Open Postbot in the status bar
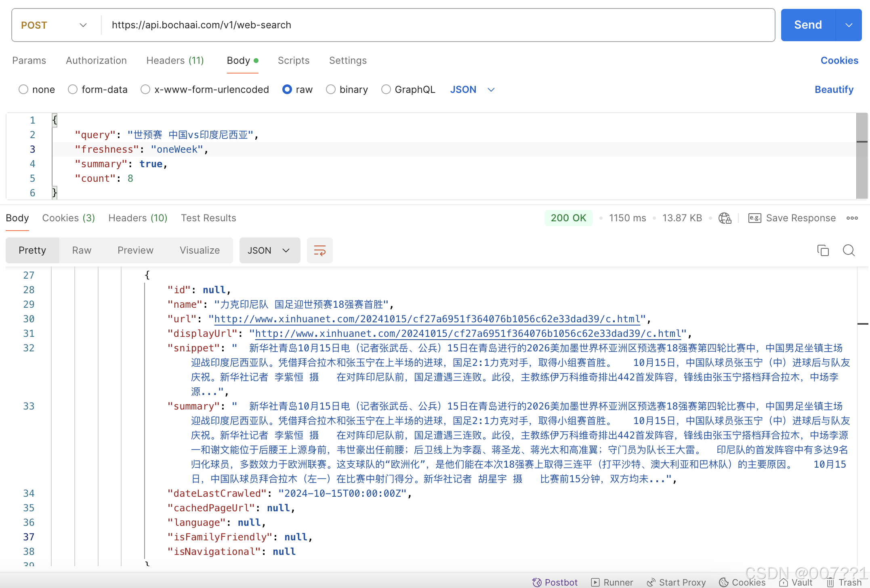The width and height of the screenshot is (870, 588). (555, 582)
